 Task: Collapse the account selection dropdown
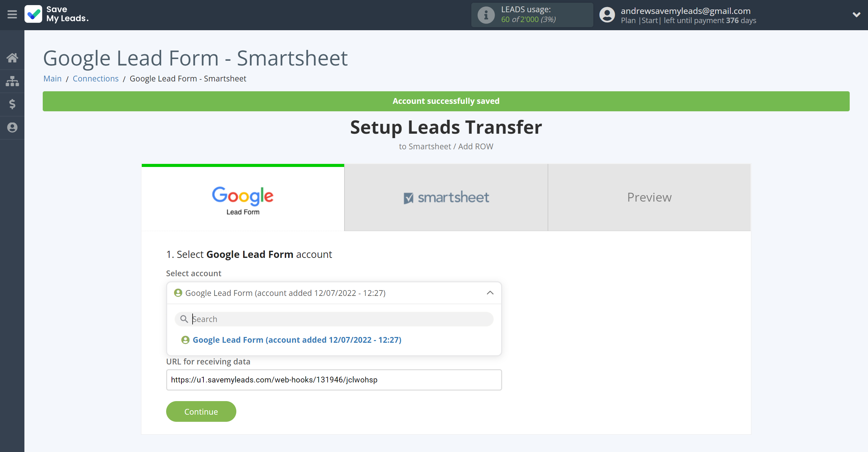(490, 293)
